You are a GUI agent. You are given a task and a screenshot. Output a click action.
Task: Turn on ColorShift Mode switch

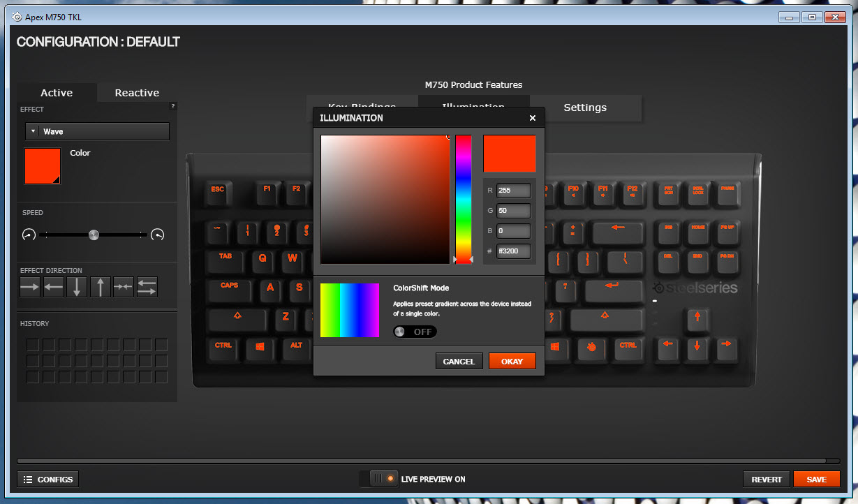[x=415, y=332]
